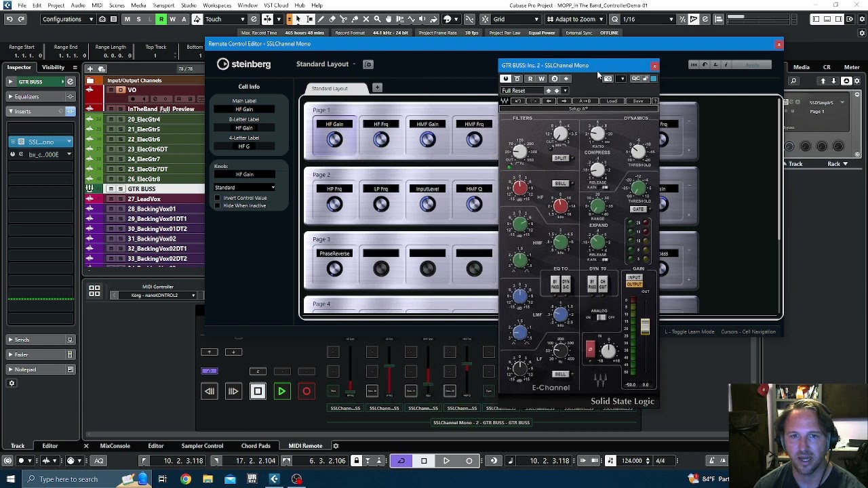Click the Undo arrow in the main toolbar

pyautogui.click(x=9, y=19)
